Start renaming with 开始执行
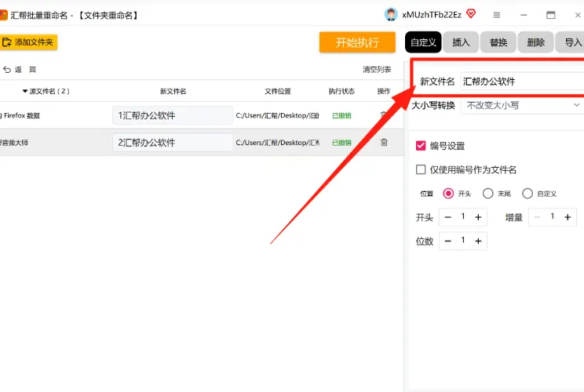Viewport: 584px width, 392px height. [357, 42]
